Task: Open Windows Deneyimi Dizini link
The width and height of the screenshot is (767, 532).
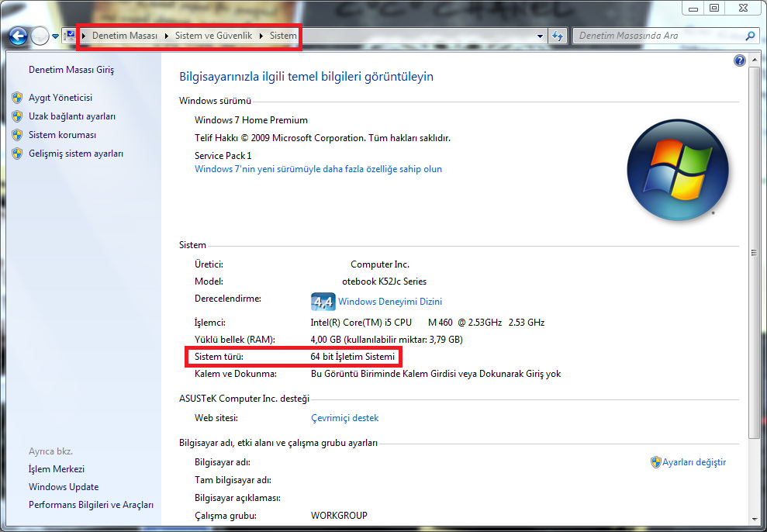Action: (x=390, y=302)
